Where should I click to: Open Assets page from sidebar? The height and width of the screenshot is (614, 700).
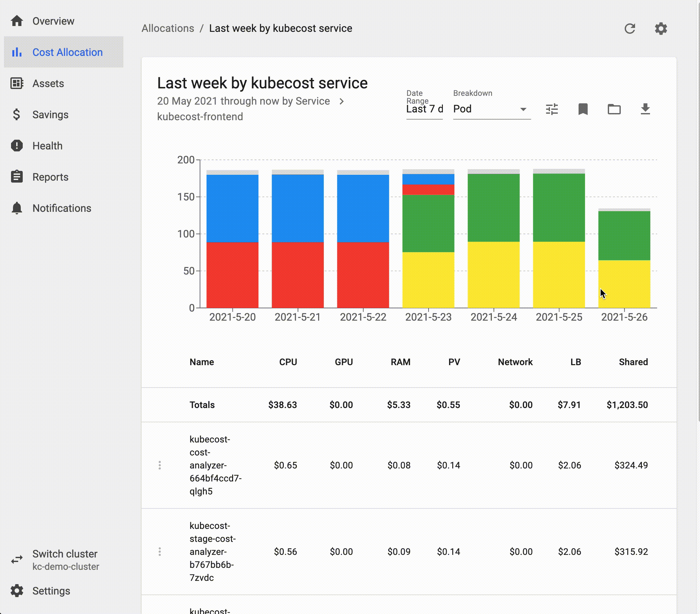pos(48,83)
